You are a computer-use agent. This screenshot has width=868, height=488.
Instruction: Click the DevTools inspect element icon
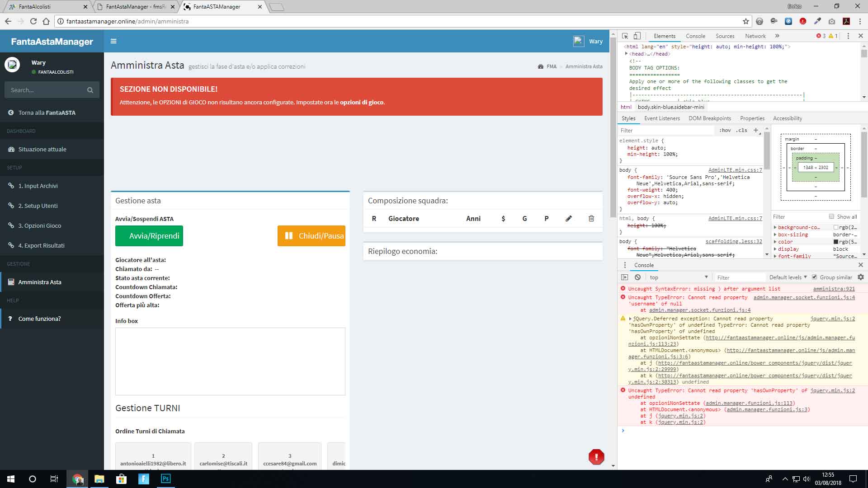point(625,36)
